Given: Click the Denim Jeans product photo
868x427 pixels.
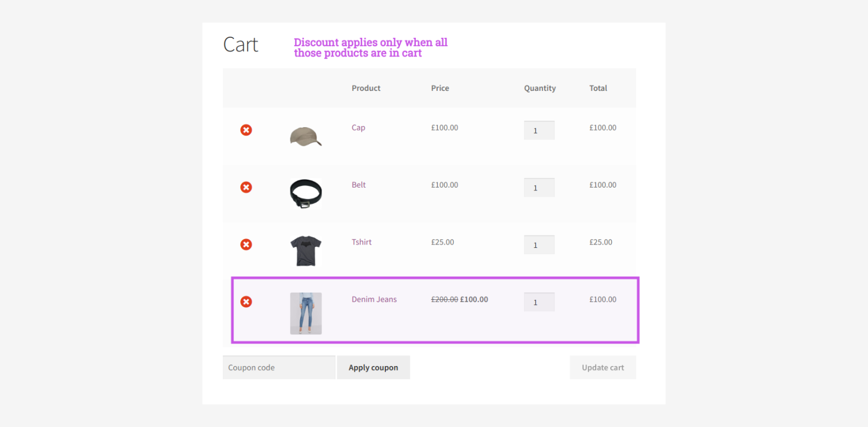Looking at the screenshot, I should click(x=306, y=313).
